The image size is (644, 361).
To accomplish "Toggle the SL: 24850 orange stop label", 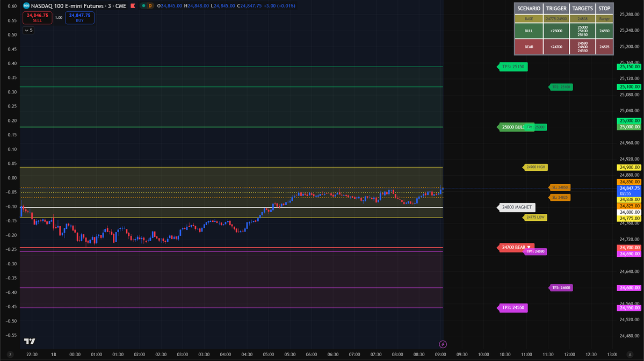I will 559,187.
